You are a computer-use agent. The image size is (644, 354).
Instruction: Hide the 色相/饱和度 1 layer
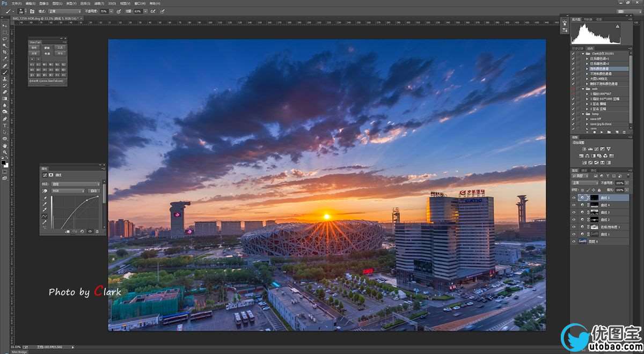click(x=574, y=227)
